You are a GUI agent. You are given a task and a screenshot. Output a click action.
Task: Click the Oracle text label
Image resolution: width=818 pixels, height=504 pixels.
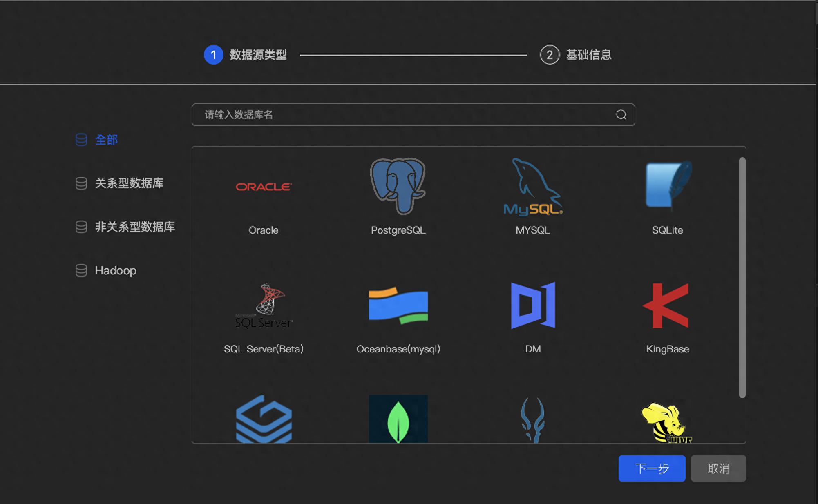pos(264,230)
